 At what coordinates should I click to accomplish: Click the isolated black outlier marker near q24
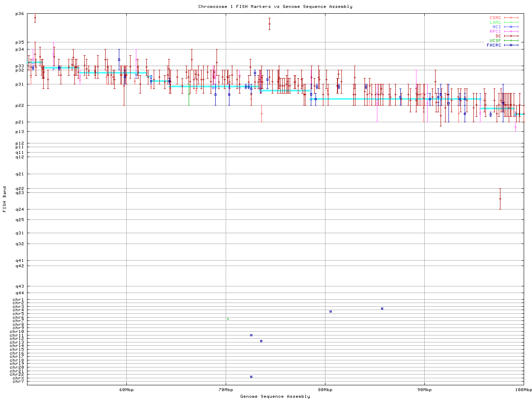click(500, 199)
